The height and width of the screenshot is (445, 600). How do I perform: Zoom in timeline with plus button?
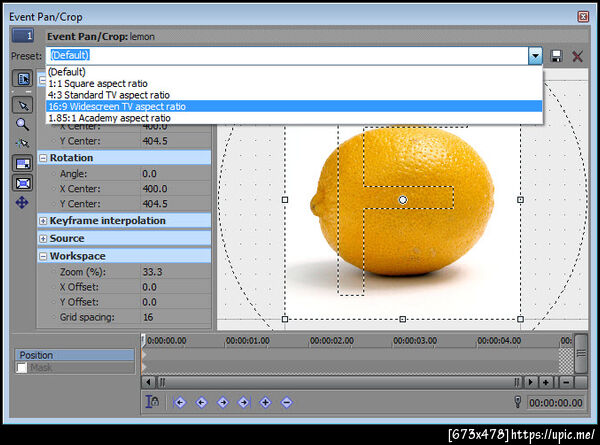pos(546,382)
